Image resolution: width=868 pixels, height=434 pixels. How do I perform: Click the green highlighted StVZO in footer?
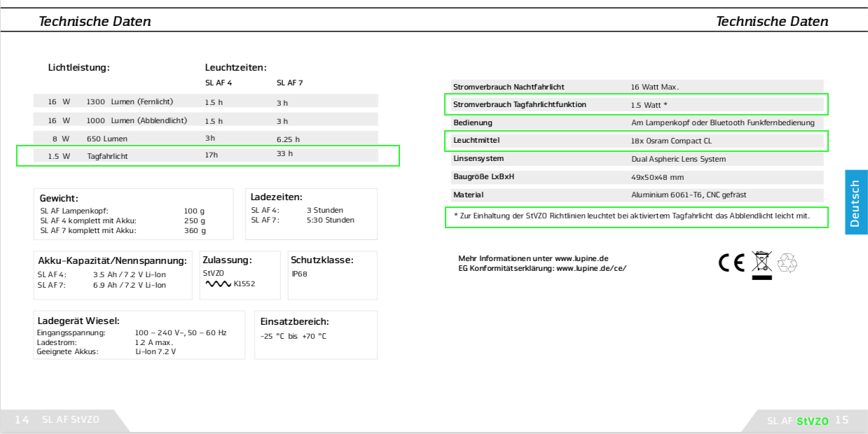[813, 421]
